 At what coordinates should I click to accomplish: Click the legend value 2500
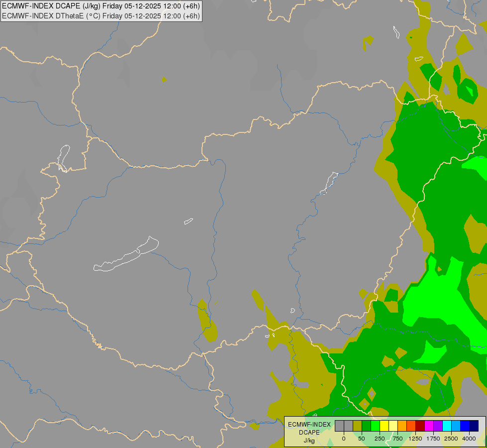451,439
